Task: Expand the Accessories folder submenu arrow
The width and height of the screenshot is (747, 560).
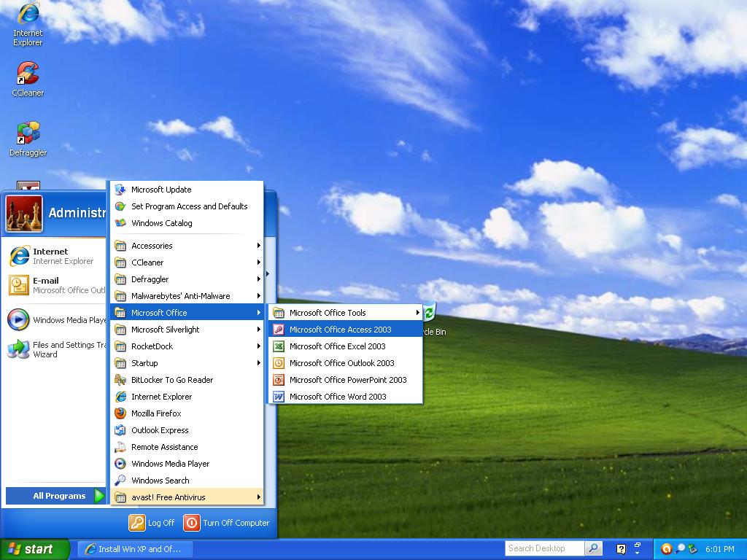Action: point(259,246)
